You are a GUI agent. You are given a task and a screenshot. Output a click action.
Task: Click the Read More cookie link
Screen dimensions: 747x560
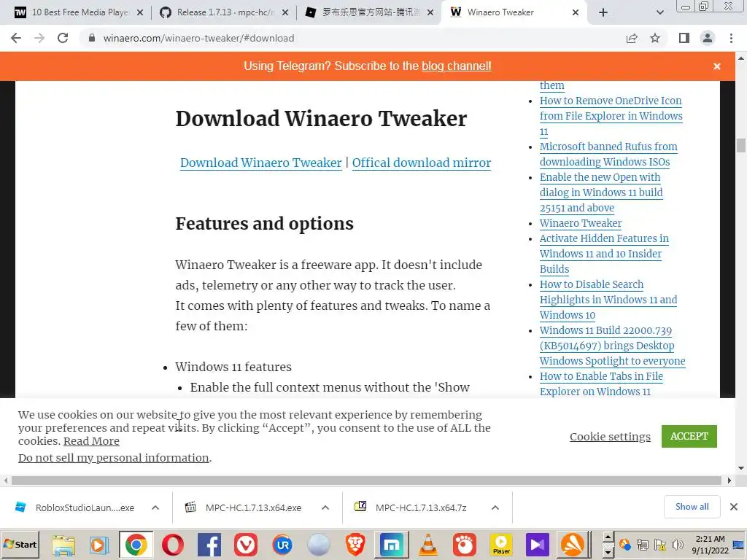(91, 441)
